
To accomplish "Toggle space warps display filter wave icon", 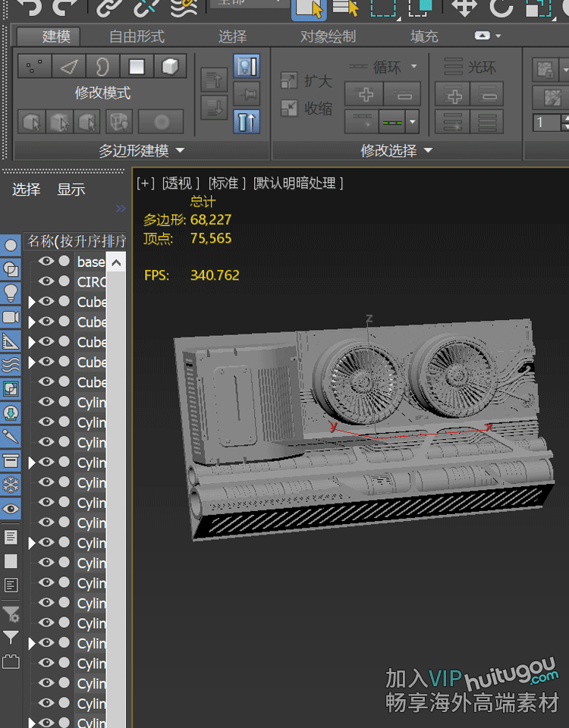I will tap(11, 366).
